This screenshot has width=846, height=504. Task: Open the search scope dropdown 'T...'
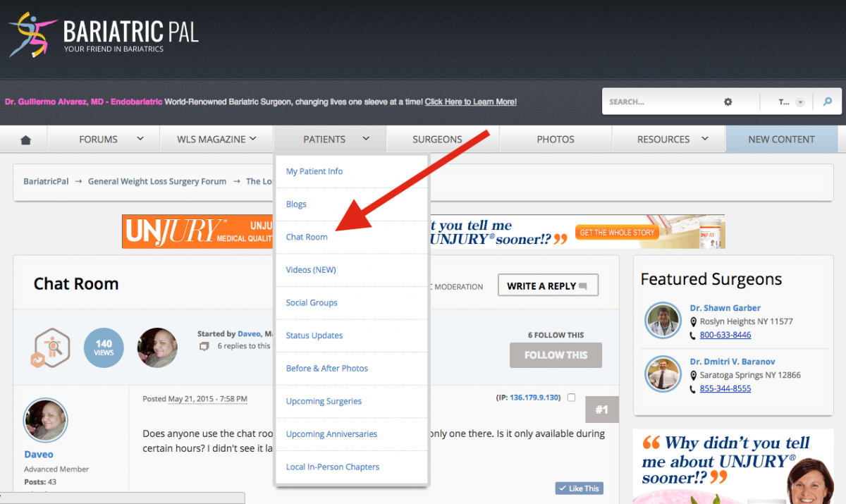[791, 102]
